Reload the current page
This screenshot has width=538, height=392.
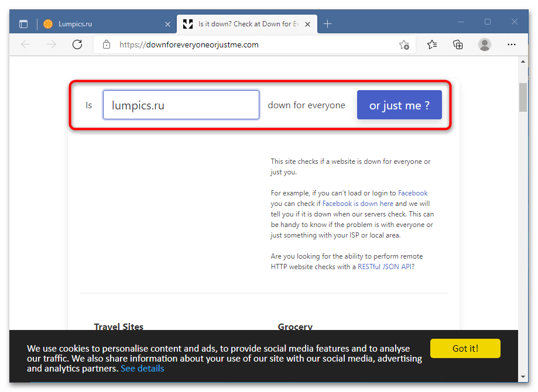(x=77, y=44)
